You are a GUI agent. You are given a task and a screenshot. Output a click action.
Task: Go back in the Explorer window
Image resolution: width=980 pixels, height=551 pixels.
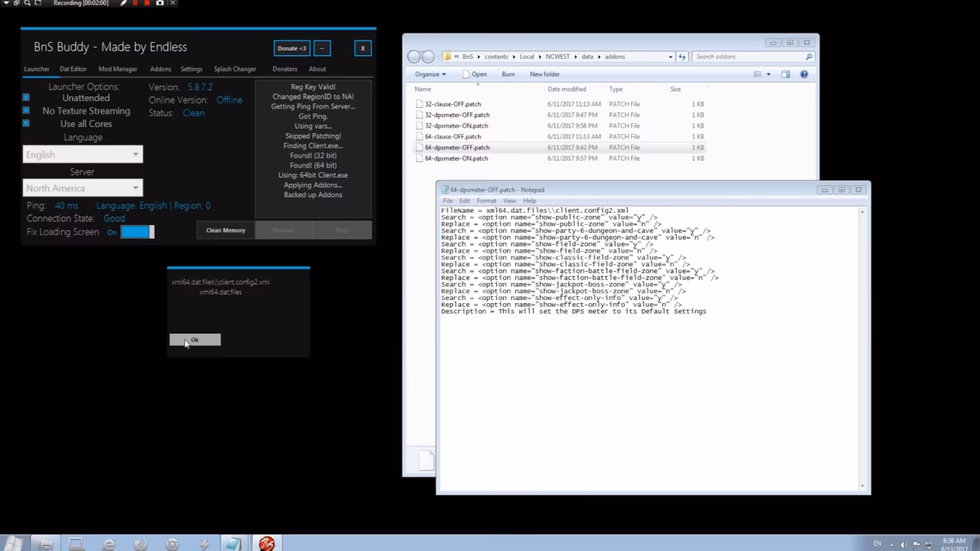[414, 57]
